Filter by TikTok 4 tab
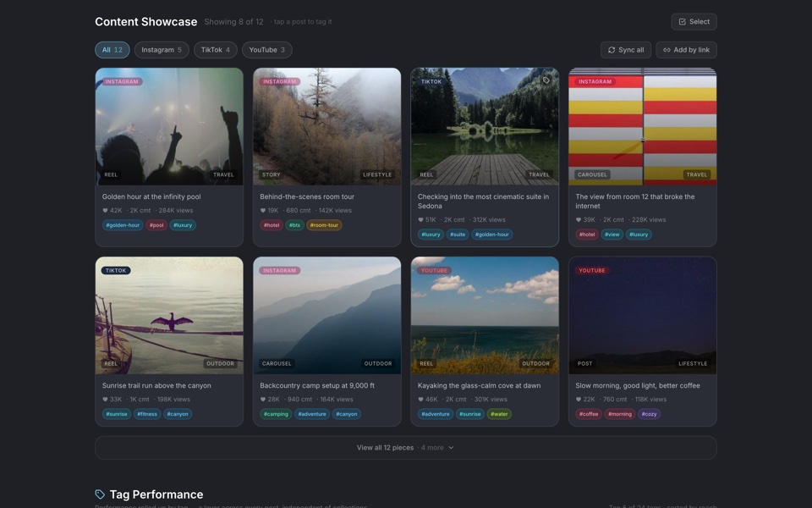 click(216, 50)
